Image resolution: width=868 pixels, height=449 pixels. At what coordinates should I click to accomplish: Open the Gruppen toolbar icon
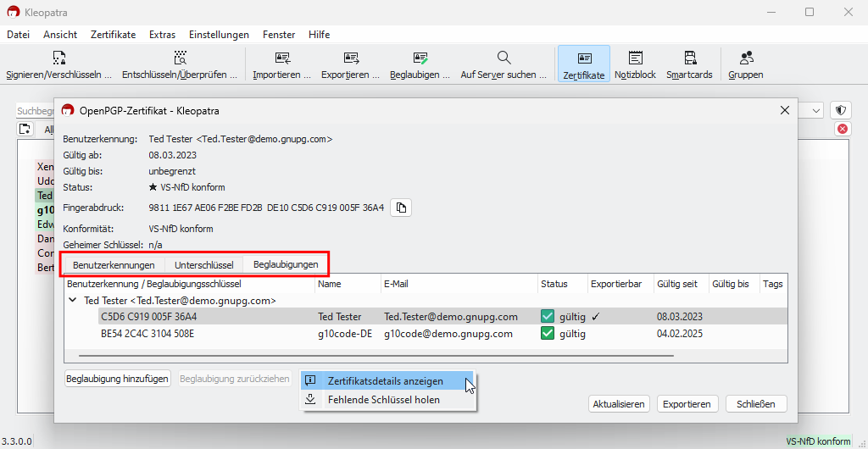[746, 58]
